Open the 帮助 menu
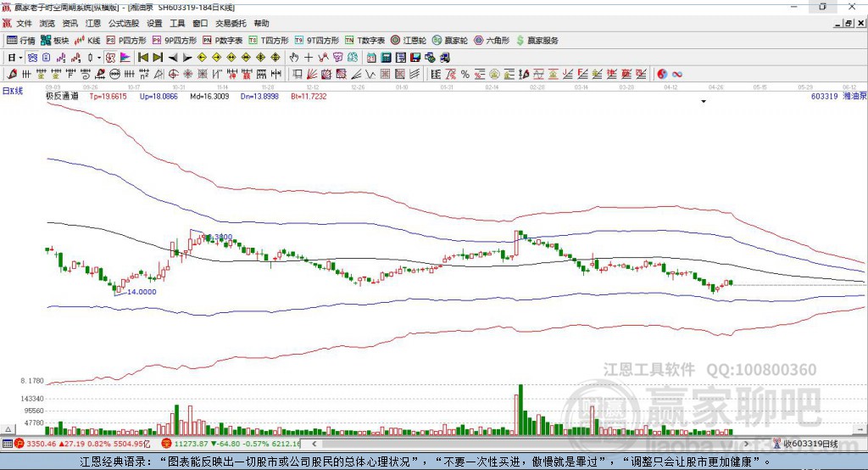Screen dimensions: 868x470 tap(261, 23)
